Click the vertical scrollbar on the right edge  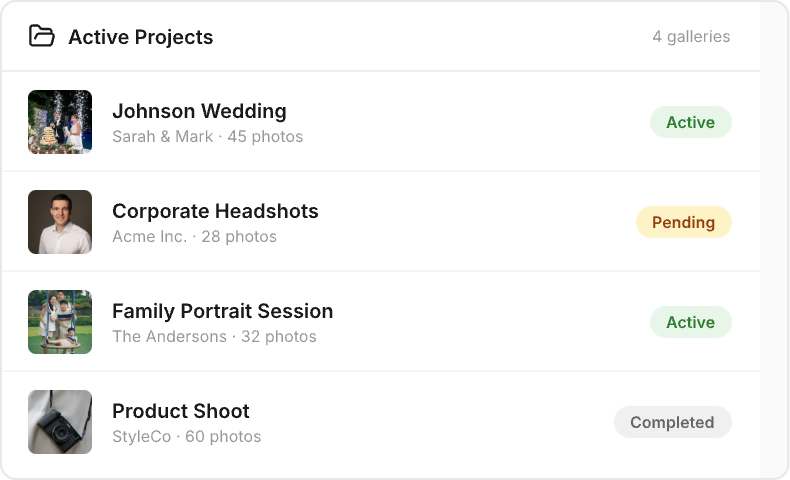[774, 240]
